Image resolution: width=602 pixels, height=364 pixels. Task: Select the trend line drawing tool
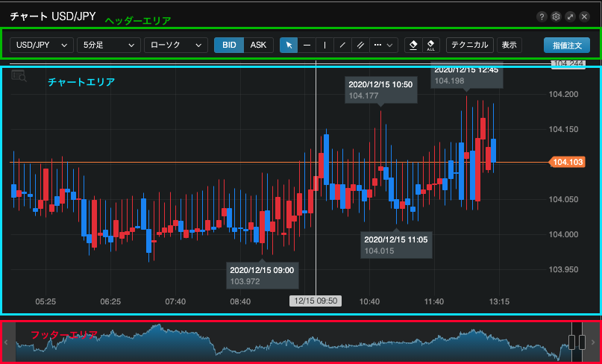342,45
